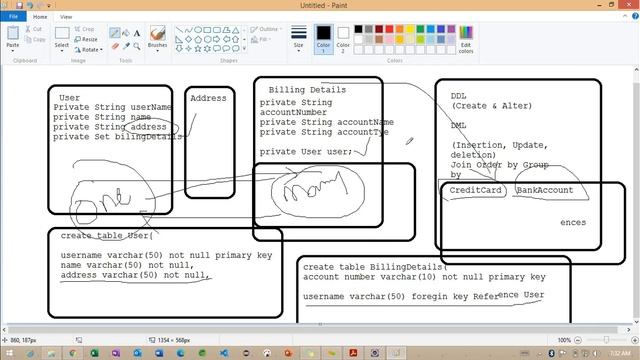Viewport: 640px width, 360px height.
Task: Click the Select rectangle button
Action: tap(62, 33)
